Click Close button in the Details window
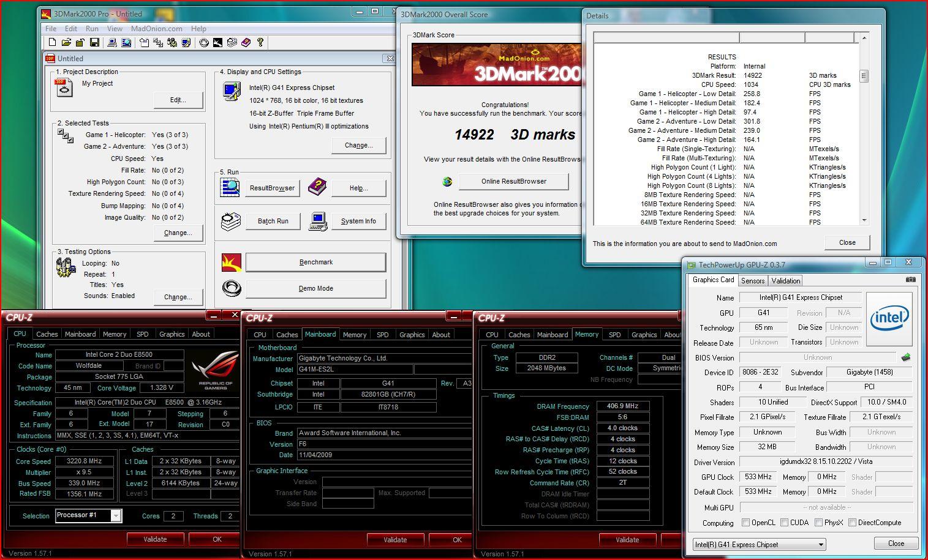 (847, 242)
